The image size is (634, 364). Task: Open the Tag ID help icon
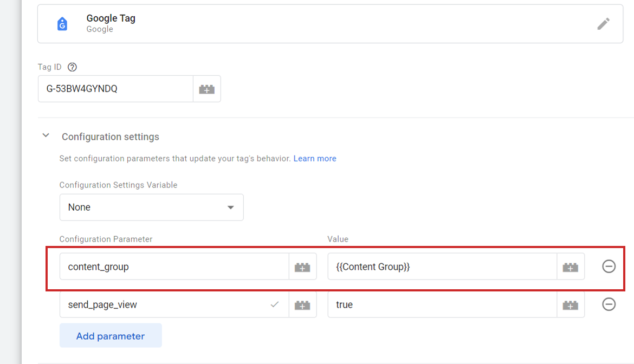pyautogui.click(x=73, y=67)
